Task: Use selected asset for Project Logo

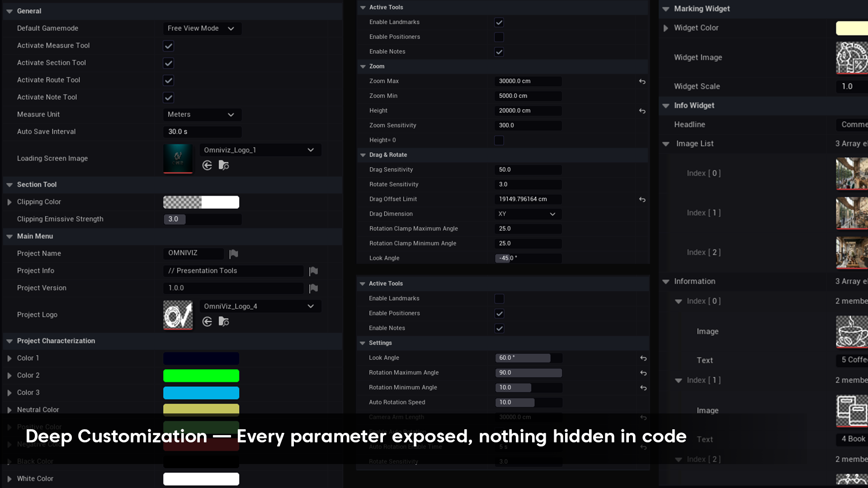Action: [x=207, y=321]
